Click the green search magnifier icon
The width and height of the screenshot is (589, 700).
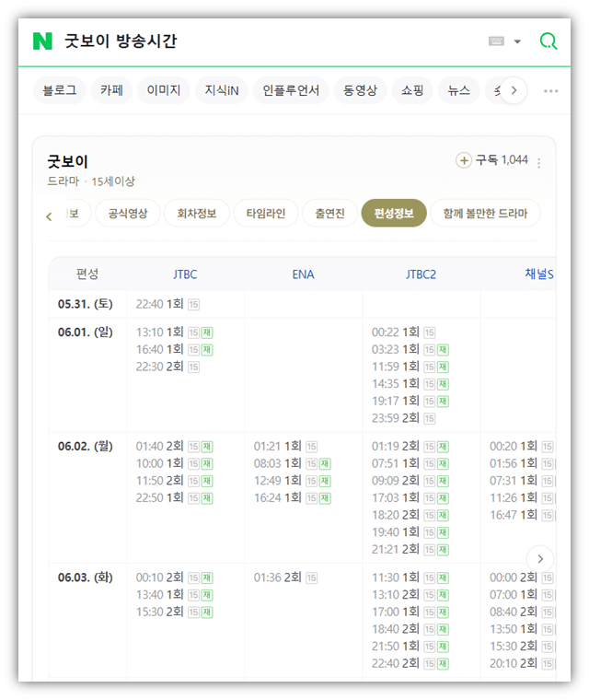549,41
